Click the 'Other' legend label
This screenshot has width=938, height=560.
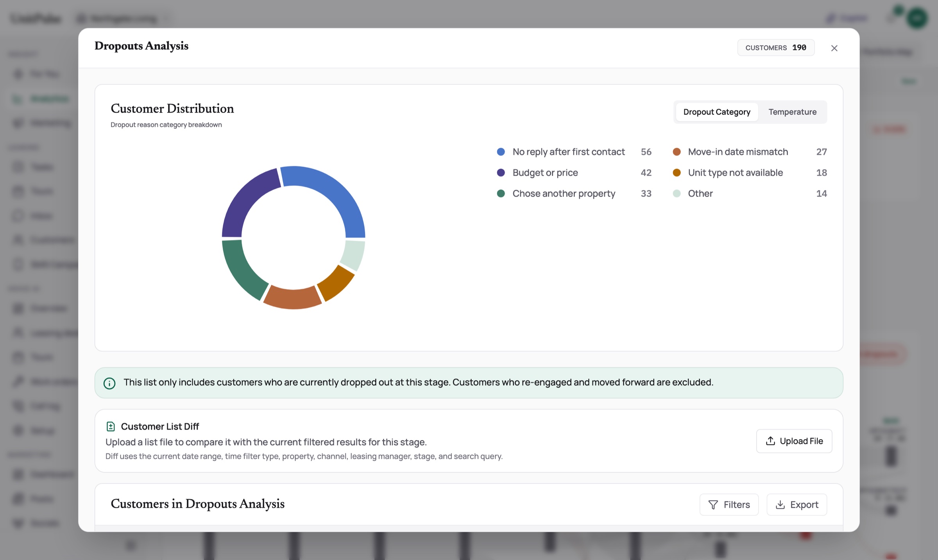click(x=700, y=193)
